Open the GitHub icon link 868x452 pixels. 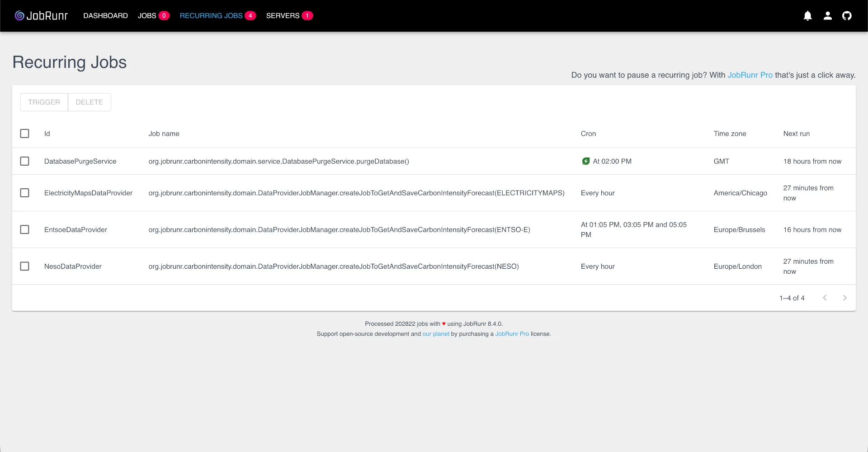click(847, 16)
